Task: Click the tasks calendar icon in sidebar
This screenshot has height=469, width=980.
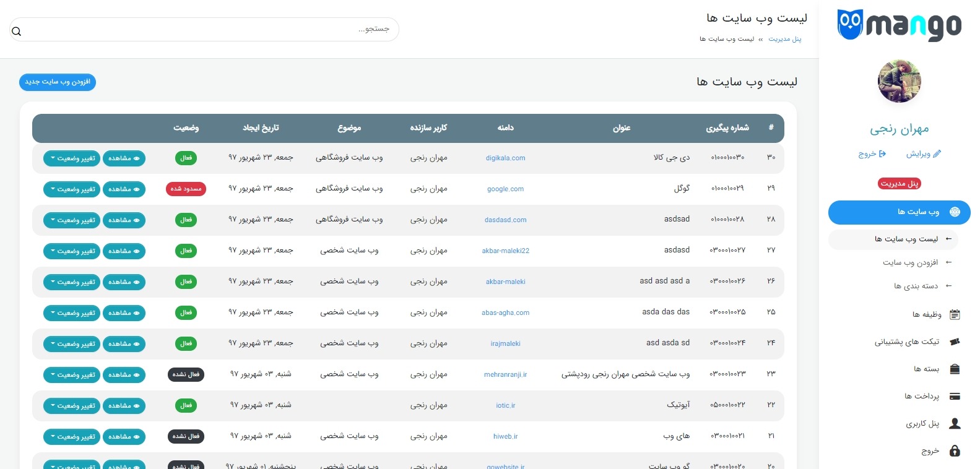Action: 955,315
